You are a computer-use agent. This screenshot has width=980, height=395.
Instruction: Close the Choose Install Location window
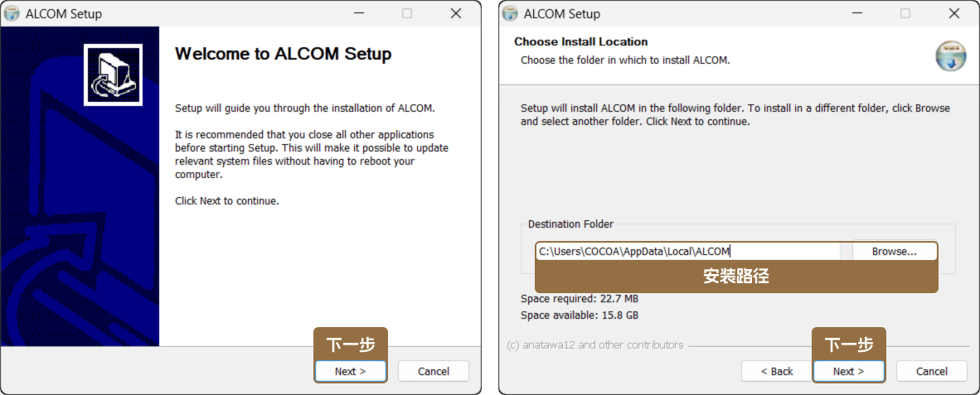pos(954,14)
